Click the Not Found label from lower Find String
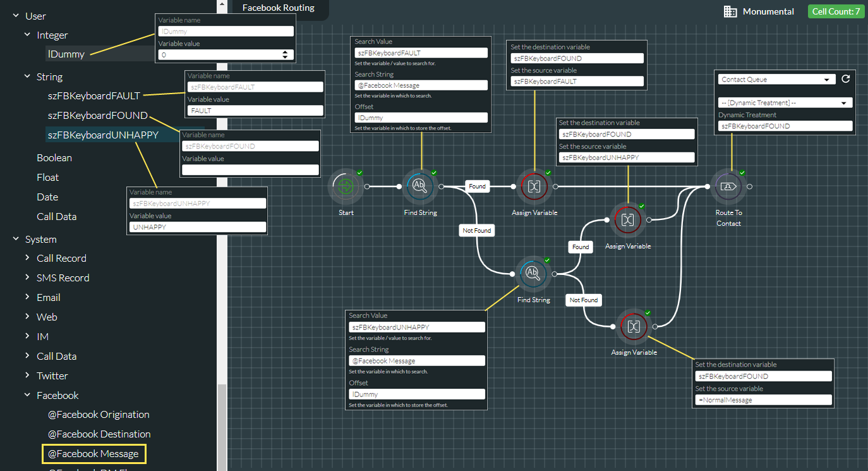This screenshot has width=868, height=471. pyautogui.click(x=583, y=300)
